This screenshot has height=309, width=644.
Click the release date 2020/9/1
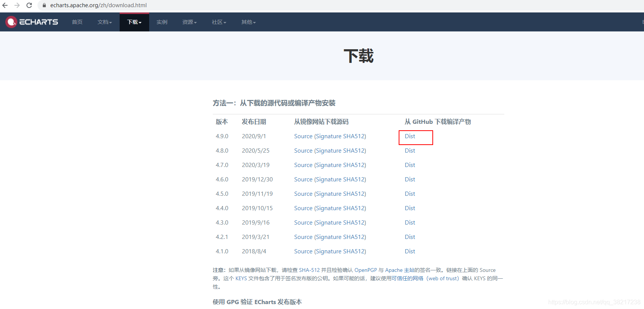pyautogui.click(x=254, y=136)
